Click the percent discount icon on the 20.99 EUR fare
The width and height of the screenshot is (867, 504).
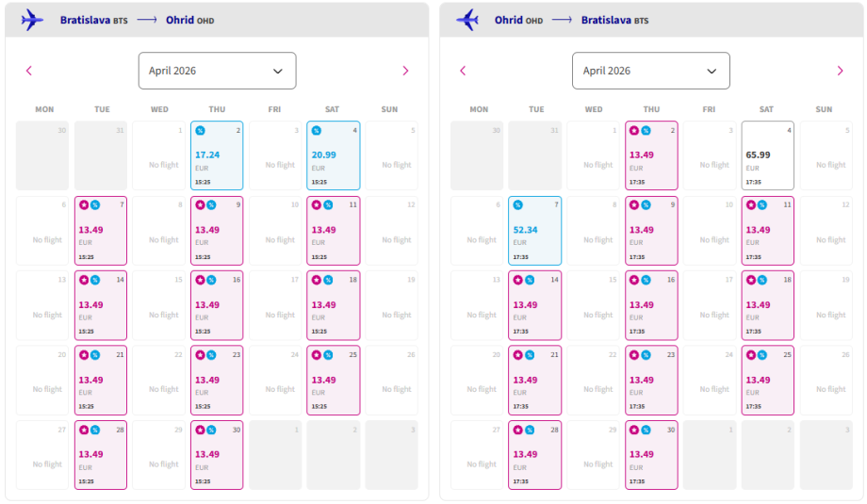(x=316, y=130)
